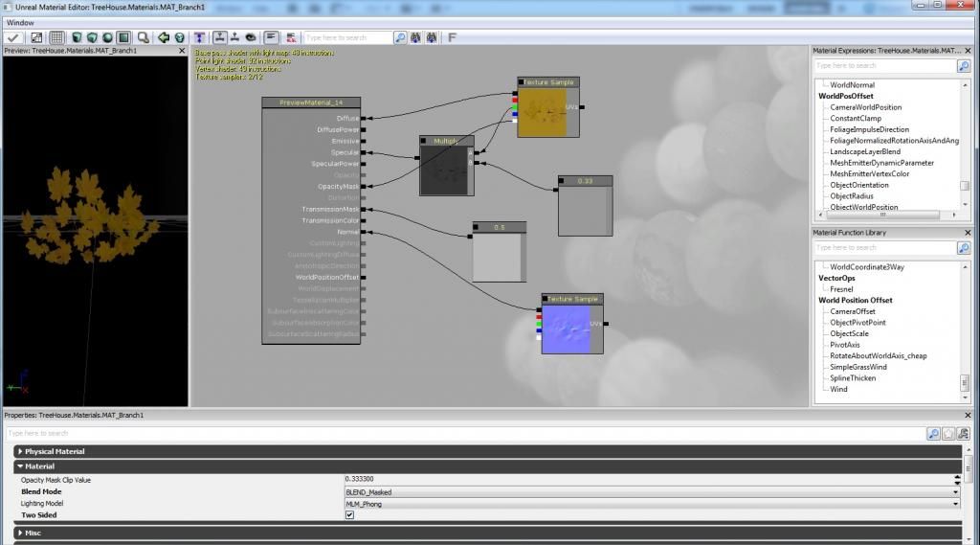Viewport: 980px width, 545px height.
Task: Select SimpleGrassWind in Material Function Library
Action: coord(858,367)
